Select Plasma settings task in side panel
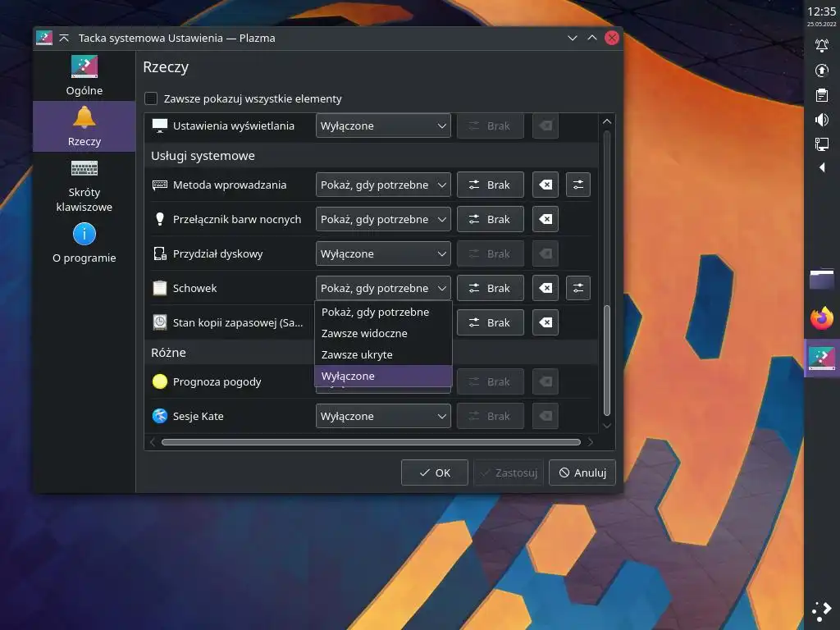The width and height of the screenshot is (840, 630). (822, 358)
